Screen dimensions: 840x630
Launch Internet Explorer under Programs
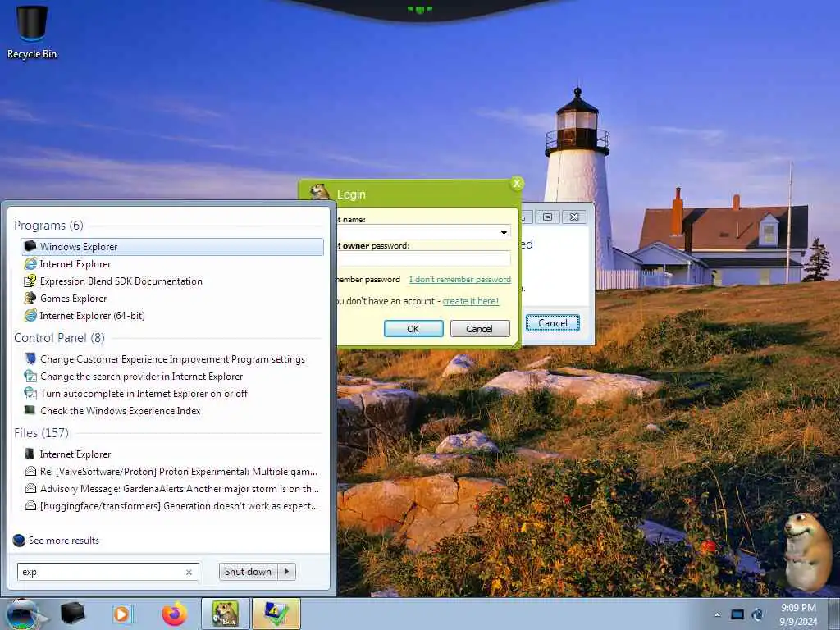point(75,264)
